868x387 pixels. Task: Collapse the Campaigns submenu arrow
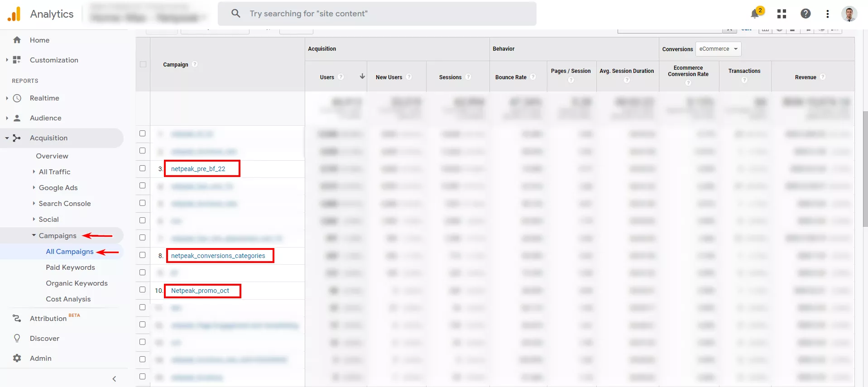[x=34, y=235]
